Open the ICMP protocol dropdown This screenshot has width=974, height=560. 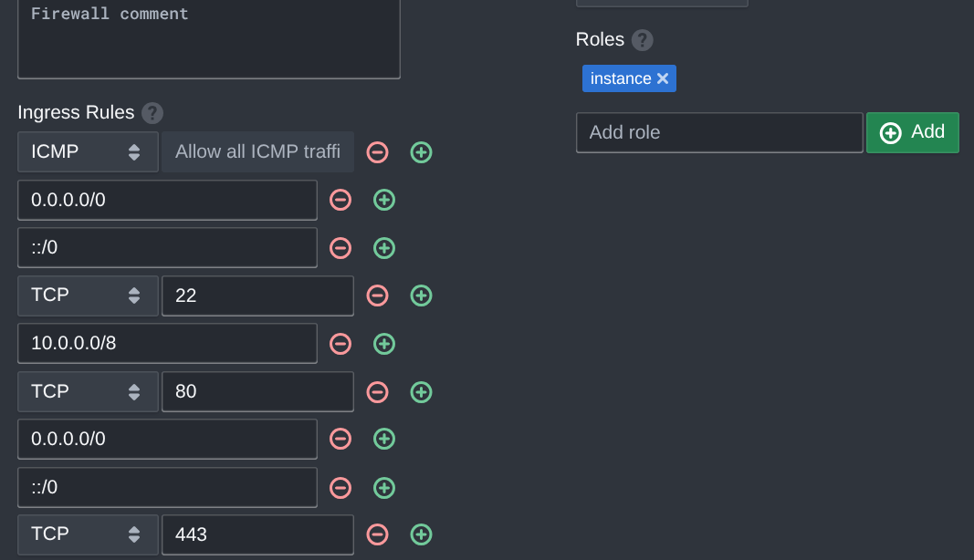[88, 152]
